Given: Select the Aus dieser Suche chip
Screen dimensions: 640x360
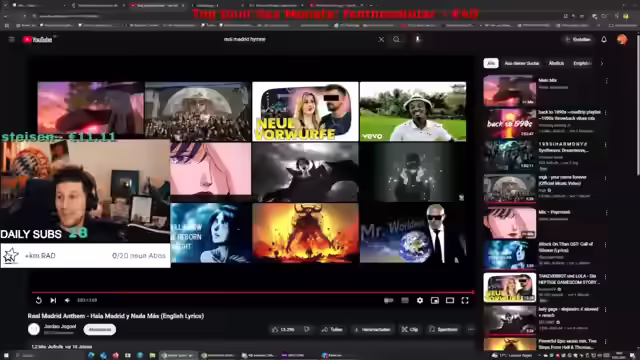Looking at the screenshot, I should click(522, 63).
